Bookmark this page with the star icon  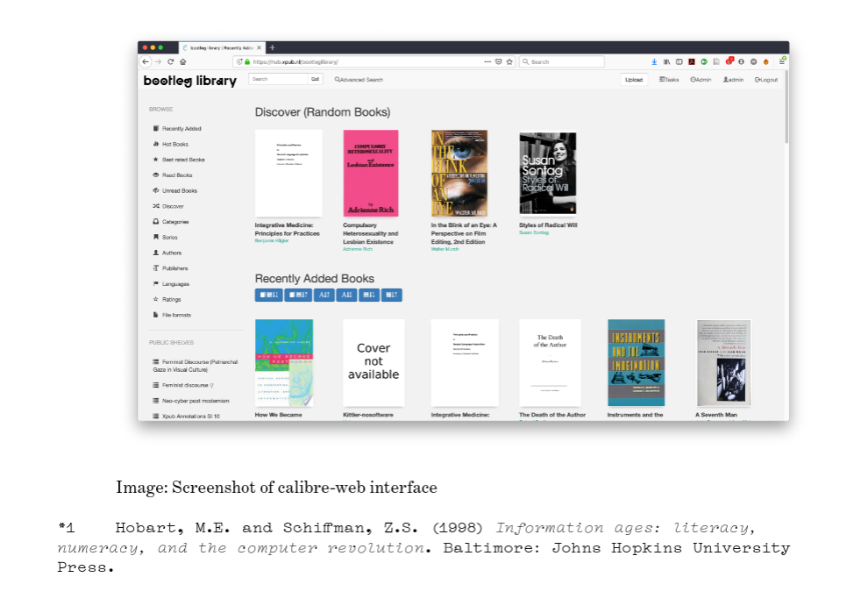point(509,61)
